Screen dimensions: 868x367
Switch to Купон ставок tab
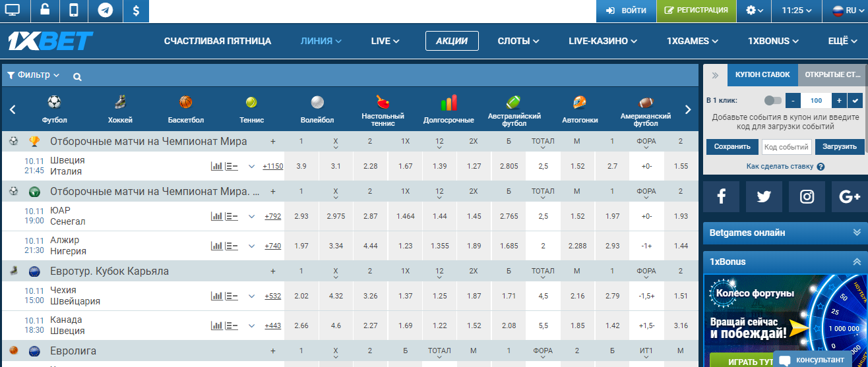point(762,75)
